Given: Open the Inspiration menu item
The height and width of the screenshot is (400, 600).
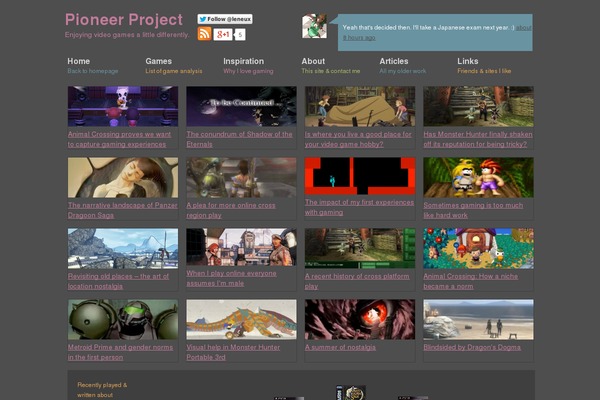Looking at the screenshot, I should click(x=243, y=61).
